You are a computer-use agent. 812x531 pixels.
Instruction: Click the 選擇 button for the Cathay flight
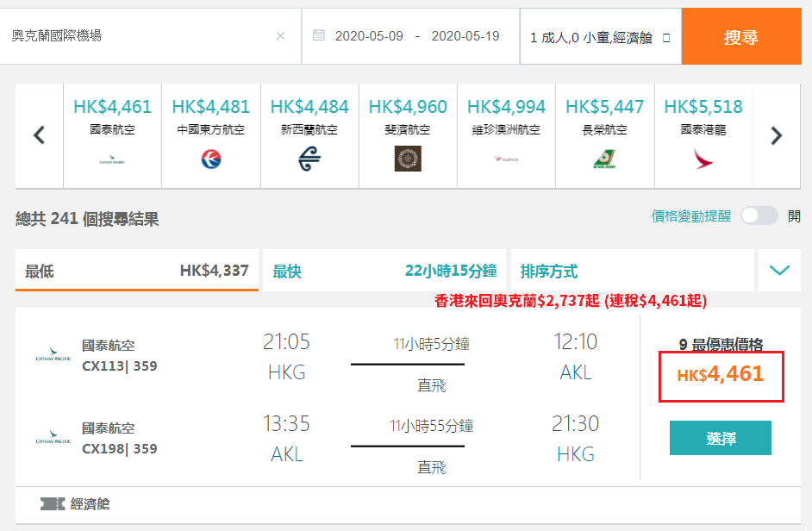click(x=721, y=438)
